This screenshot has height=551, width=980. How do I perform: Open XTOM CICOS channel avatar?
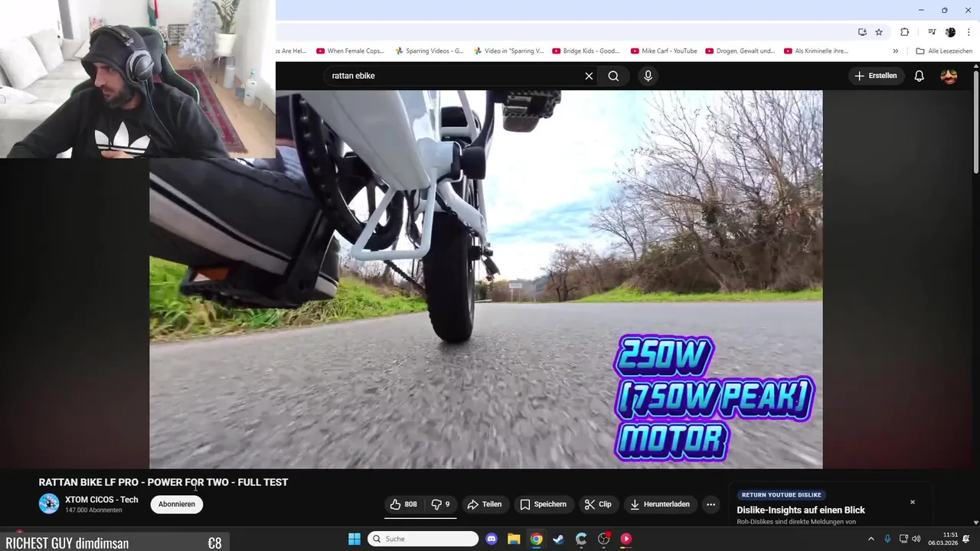(x=49, y=504)
